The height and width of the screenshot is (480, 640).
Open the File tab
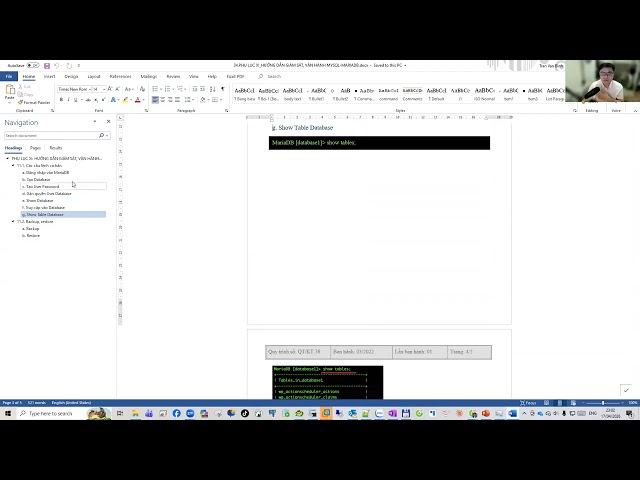pyautogui.click(x=9, y=76)
